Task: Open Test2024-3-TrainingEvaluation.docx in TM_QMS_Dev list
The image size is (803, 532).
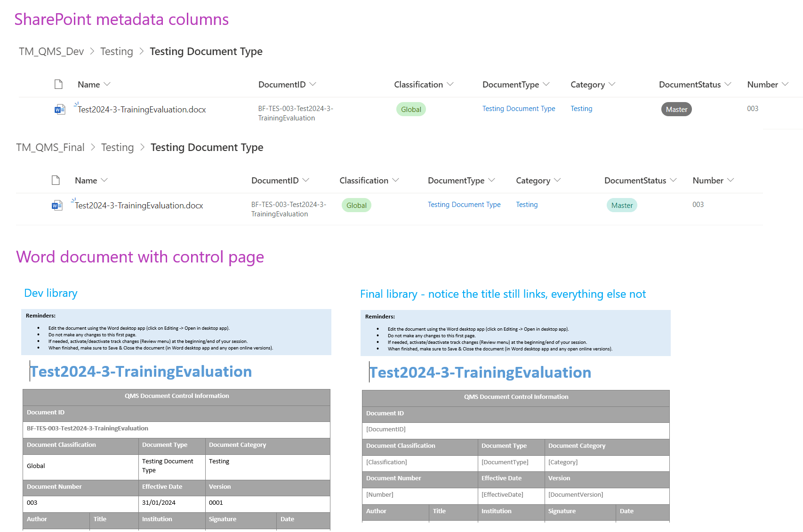Action: (142, 110)
